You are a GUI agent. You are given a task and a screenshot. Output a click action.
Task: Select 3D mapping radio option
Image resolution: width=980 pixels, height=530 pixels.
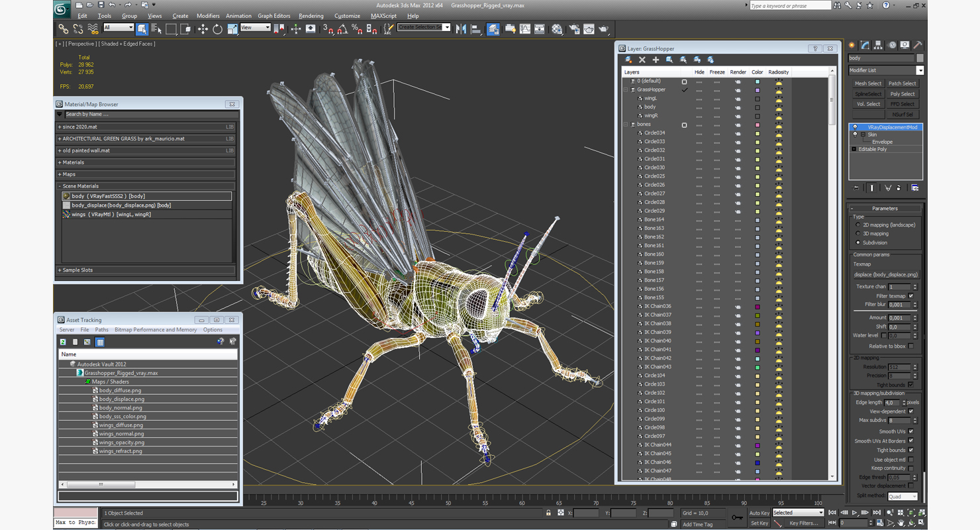(858, 234)
